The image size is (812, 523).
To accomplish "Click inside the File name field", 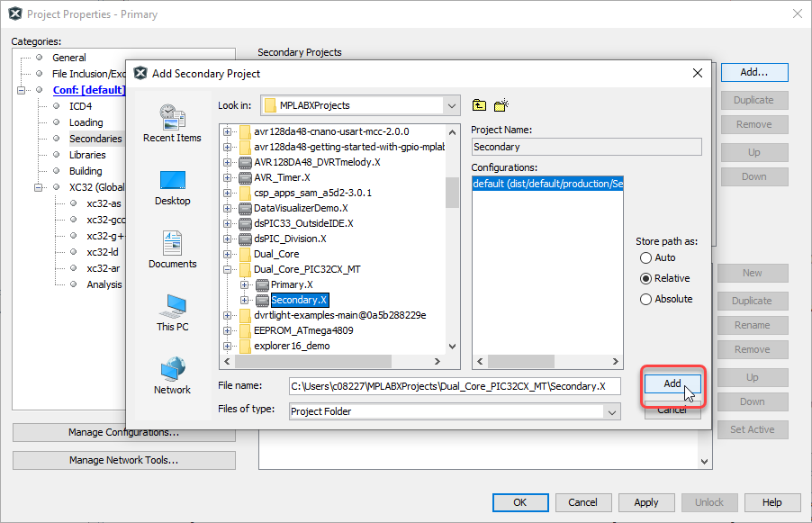I will (x=454, y=386).
